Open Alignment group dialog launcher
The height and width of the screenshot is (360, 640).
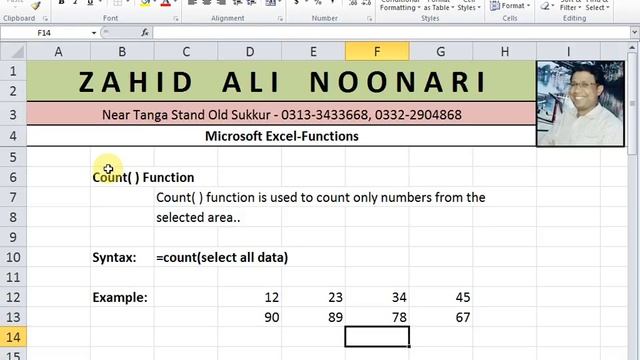280,19
